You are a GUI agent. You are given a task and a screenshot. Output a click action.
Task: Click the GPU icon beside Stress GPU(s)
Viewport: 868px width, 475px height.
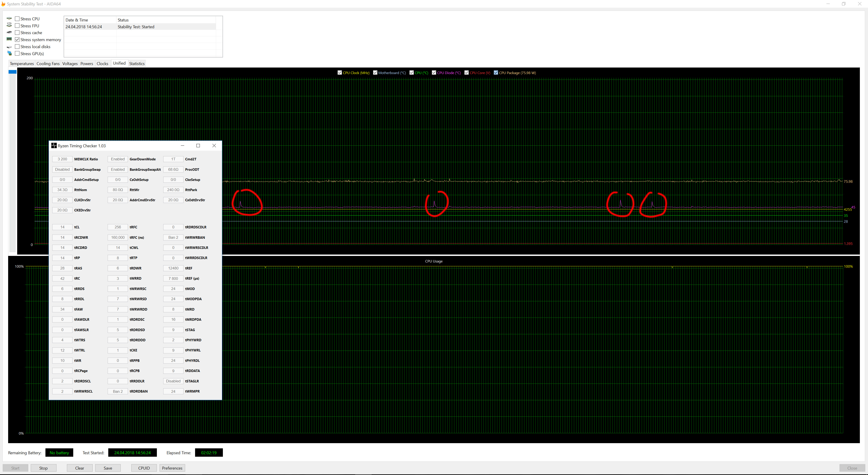[x=9, y=54]
